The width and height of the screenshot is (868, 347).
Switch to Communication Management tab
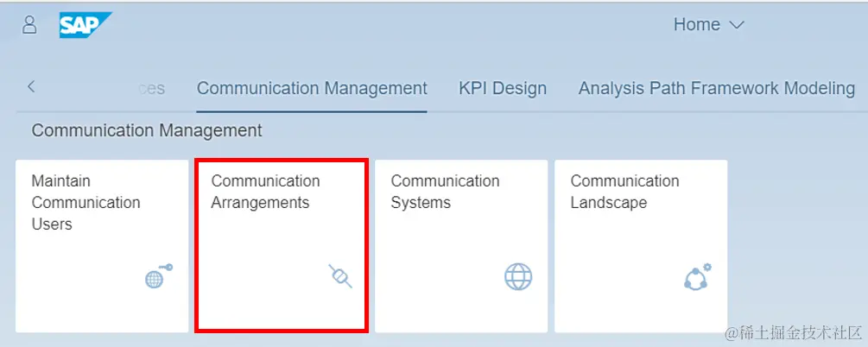312,88
